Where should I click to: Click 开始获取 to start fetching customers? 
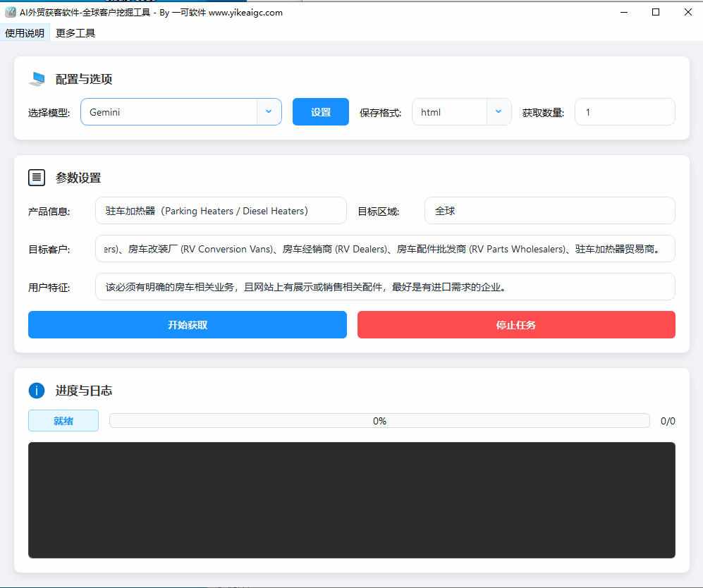click(186, 324)
